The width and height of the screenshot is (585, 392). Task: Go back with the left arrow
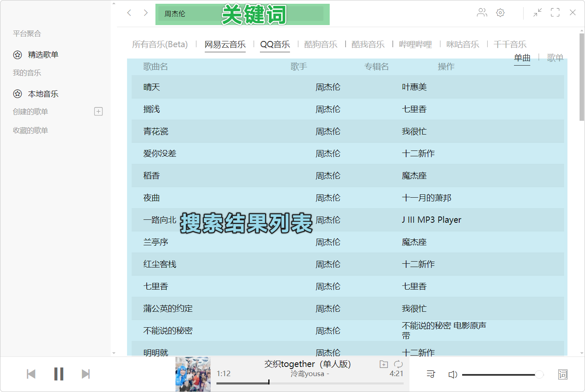(129, 13)
